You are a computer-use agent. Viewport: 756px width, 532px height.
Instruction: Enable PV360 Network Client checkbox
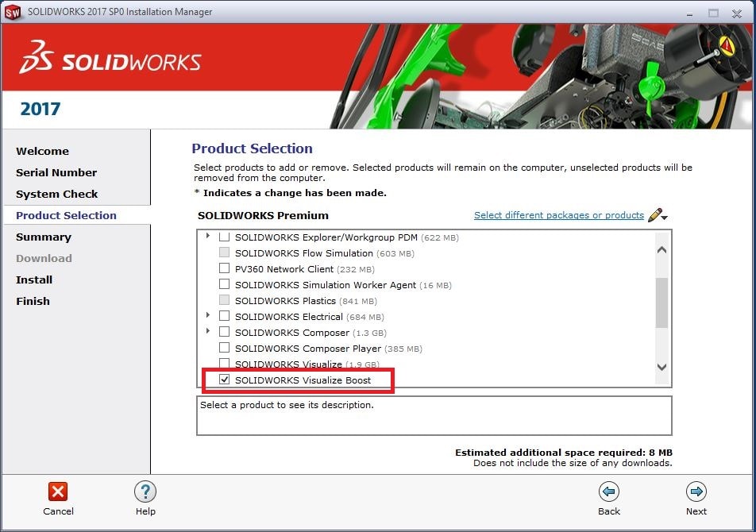point(224,268)
